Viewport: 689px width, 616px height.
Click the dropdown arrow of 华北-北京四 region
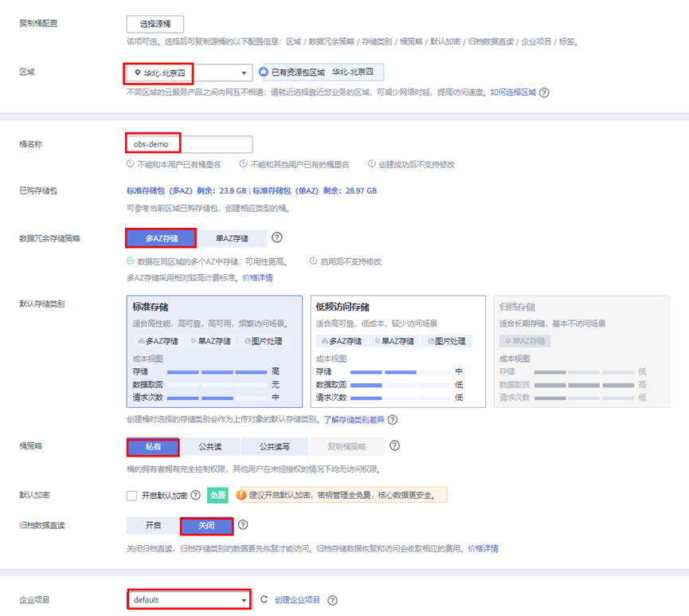244,73
